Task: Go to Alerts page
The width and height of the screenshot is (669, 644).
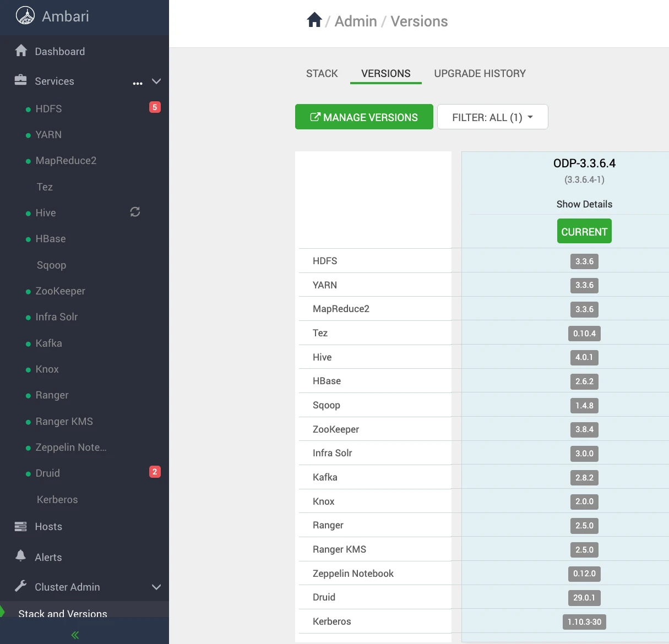Action: pos(48,558)
